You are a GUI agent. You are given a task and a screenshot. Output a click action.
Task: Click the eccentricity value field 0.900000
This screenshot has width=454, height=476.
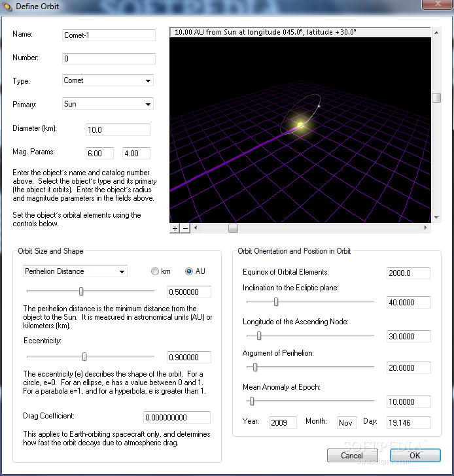pyautogui.click(x=189, y=357)
